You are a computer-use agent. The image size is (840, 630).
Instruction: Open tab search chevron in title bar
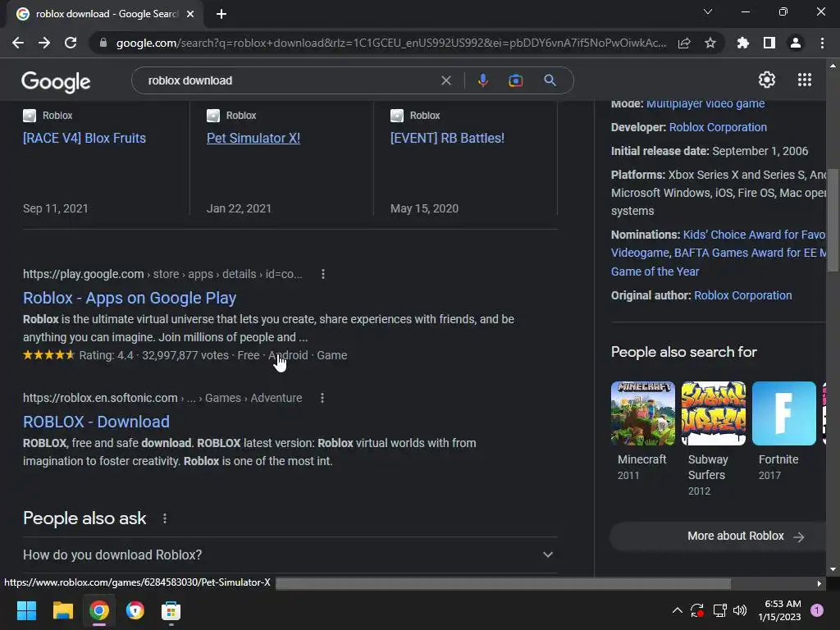[x=708, y=11]
